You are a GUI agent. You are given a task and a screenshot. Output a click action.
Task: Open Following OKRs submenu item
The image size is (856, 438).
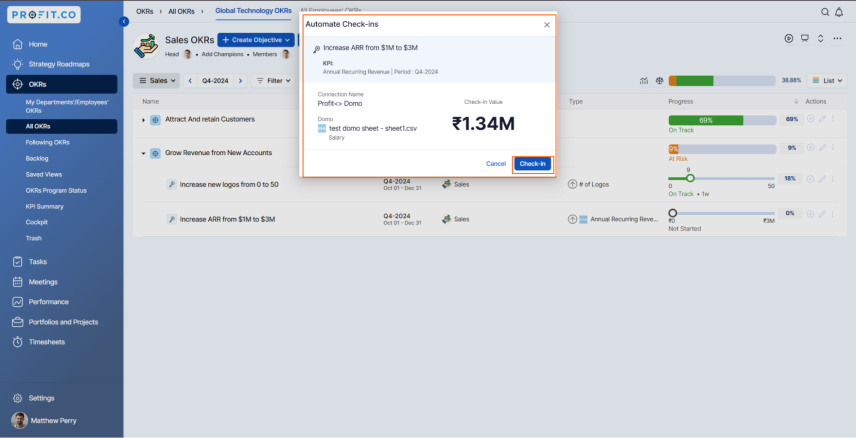click(x=47, y=143)
